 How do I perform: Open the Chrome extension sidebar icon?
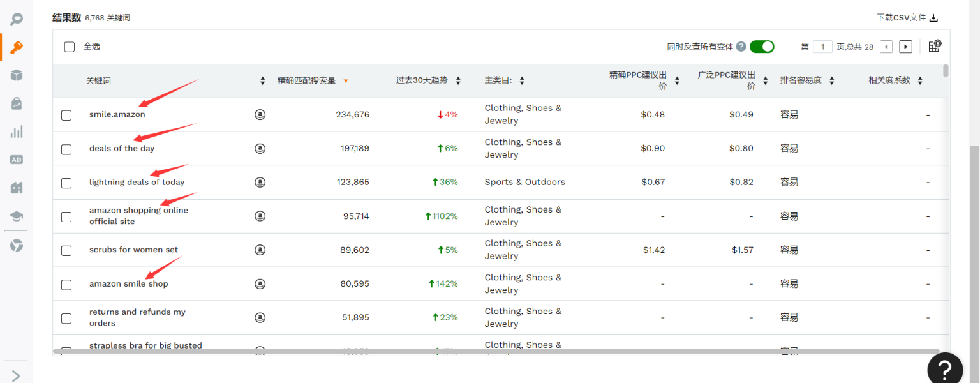[17, 246]
